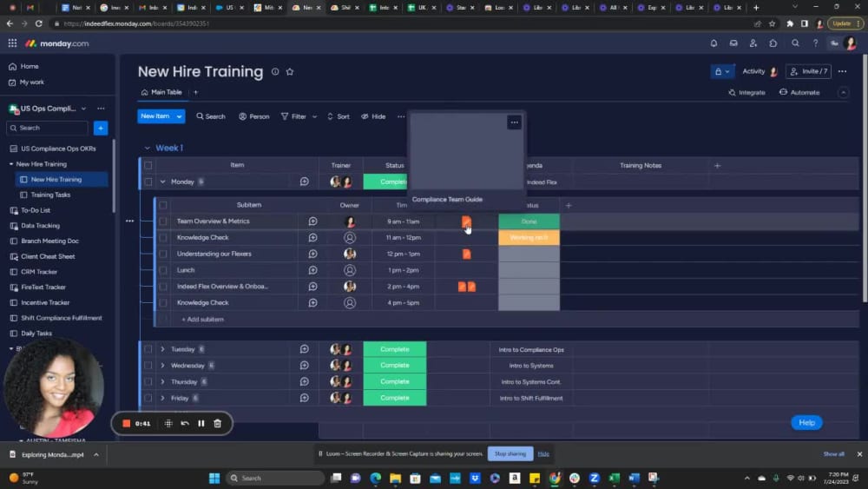Screen dimensions: 868x489
Task: Open row menu dots beside Team Overview
Action: (129, 221)
